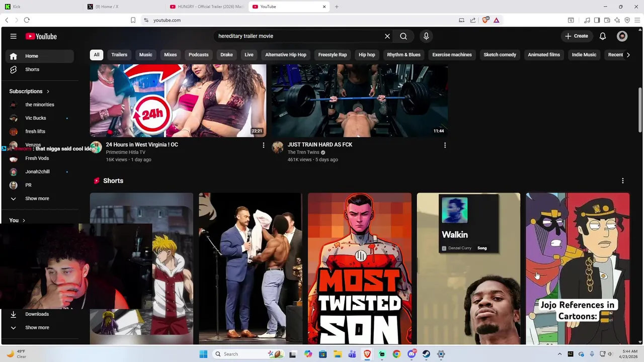644x362 pixels.
Task: Open the Brave VPN shield icon
Action: pyautogui.click(x=627, y=20)
